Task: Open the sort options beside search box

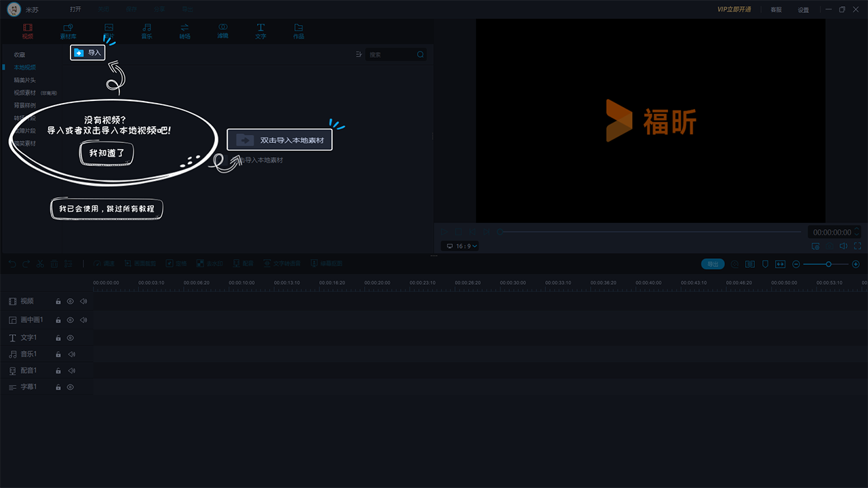Action: click(359, 54)
